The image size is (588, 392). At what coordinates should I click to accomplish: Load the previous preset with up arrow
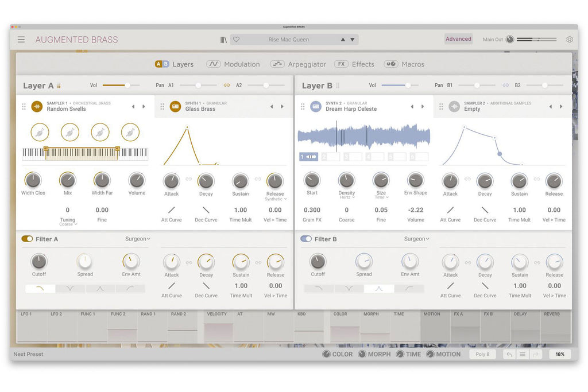pyautogui.click(x=343, y=40)
